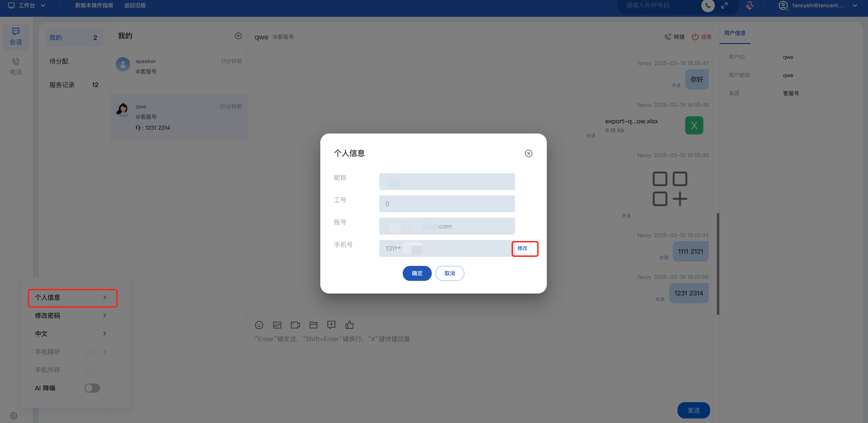Click the video send icon
The image size is (868, 423).
(x=295, y=325)
